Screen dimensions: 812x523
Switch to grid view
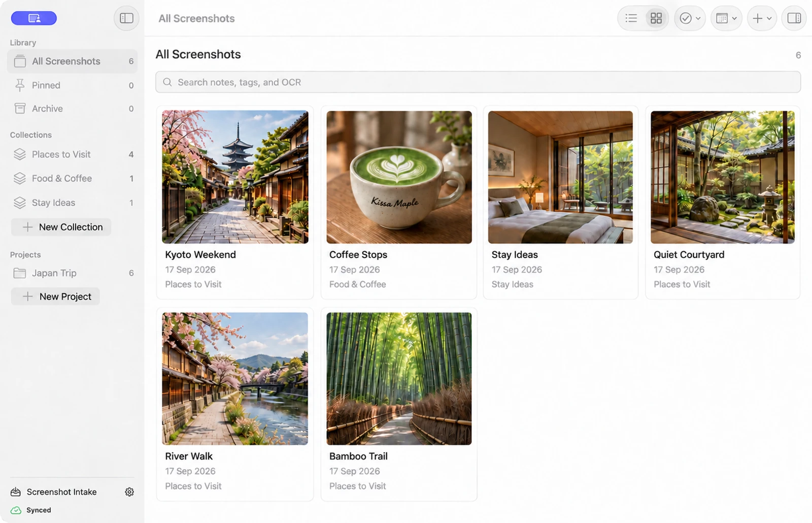point(656,18)
